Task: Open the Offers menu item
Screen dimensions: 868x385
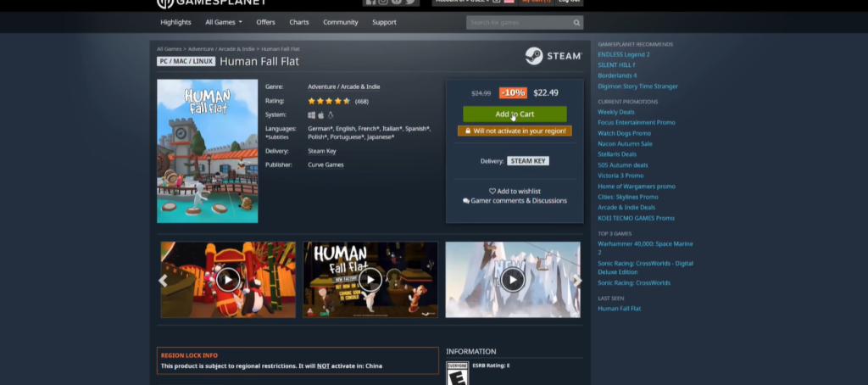Action: click(265, 22)
